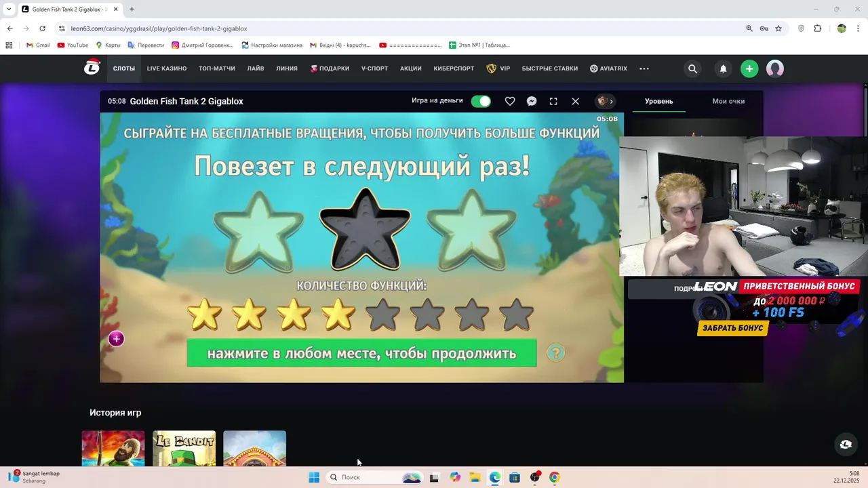The width and height of the screenshot is (868, 488).
Task: Click the left revealed star in the game
Action: (x=258, y=231)
